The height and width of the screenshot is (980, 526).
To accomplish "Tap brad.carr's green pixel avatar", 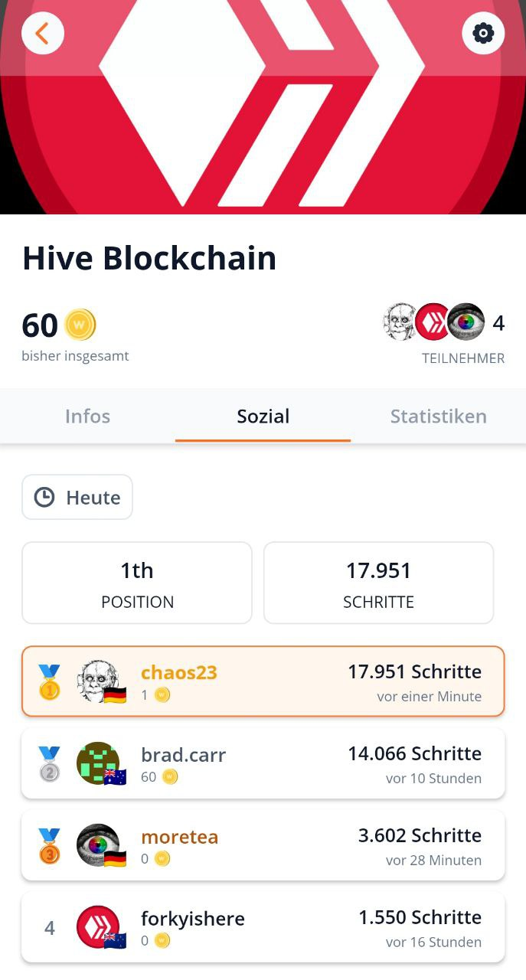I will click(x=99, y=764).
